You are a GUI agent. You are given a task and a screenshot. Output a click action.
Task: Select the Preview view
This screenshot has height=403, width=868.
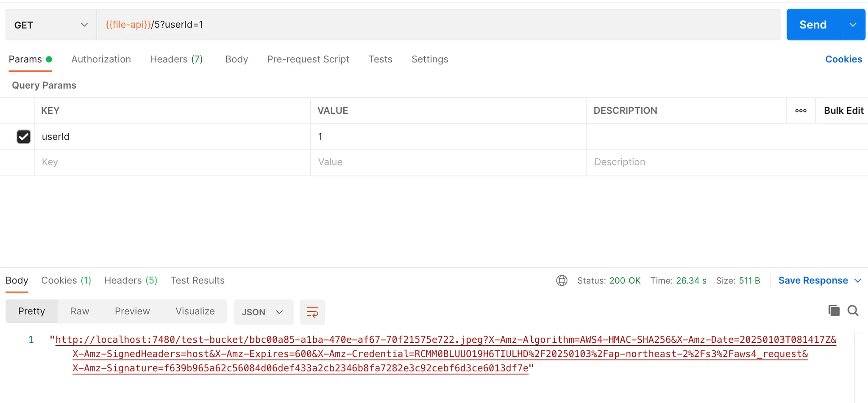(x=132, y=311)
